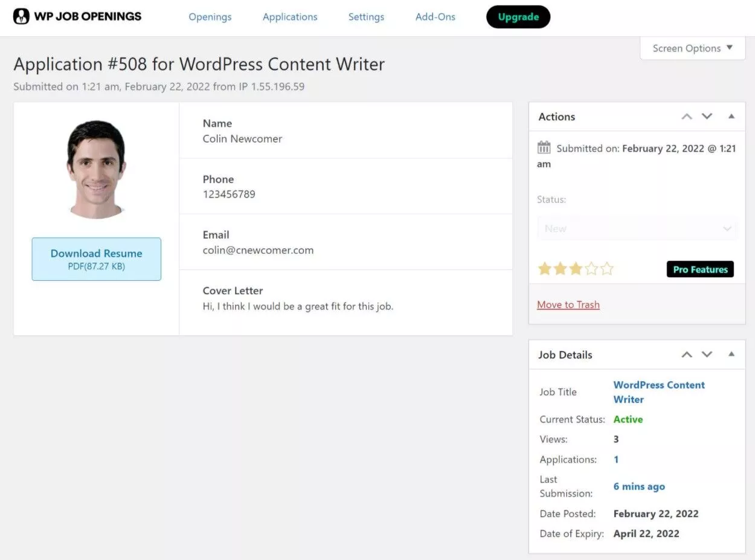Open the Applications menu item

290,17
